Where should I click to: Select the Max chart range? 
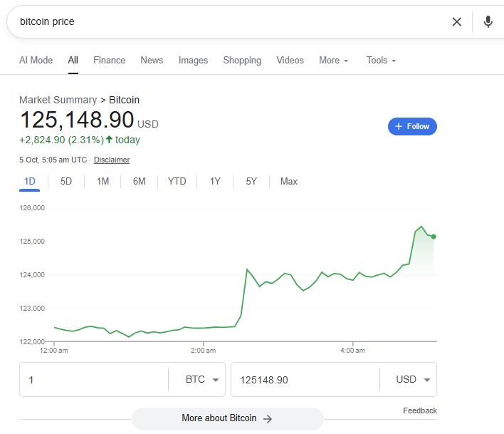[x=288, y=182]
